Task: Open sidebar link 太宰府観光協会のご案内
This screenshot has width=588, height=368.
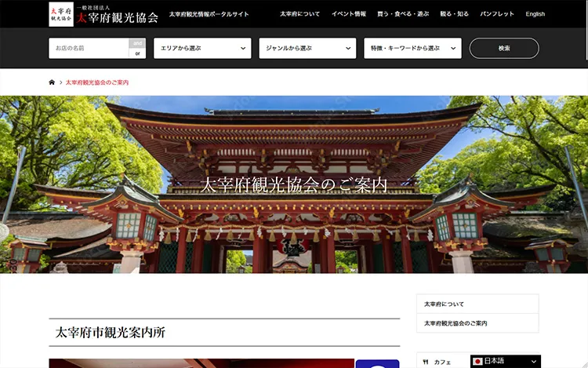Action: coord(477,323)
